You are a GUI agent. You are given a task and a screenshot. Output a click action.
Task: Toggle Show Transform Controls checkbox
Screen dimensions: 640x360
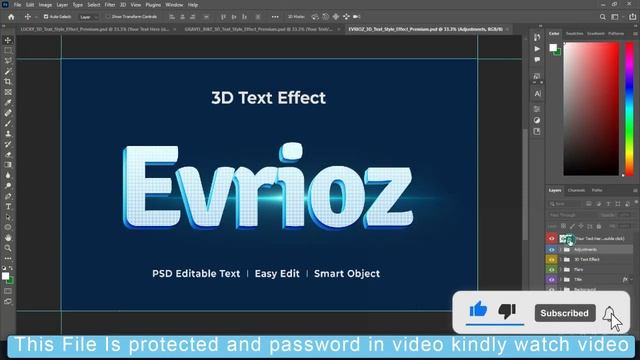click(108, 17)
